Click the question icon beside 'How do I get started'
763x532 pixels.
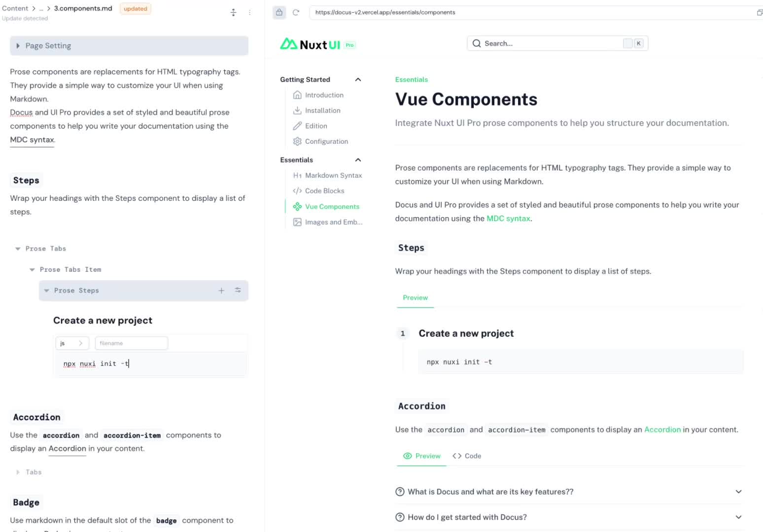coord(400,517)
